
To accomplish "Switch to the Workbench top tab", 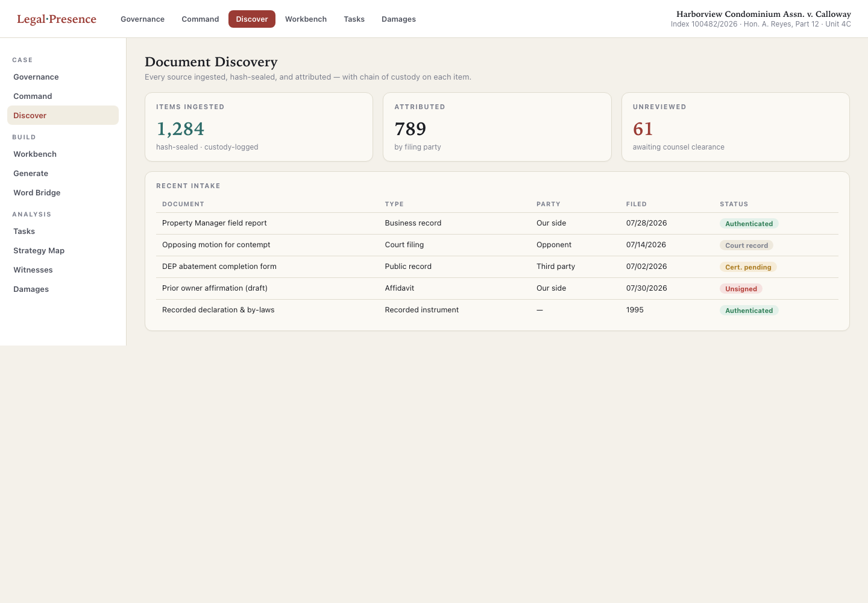I will point(306,19).
